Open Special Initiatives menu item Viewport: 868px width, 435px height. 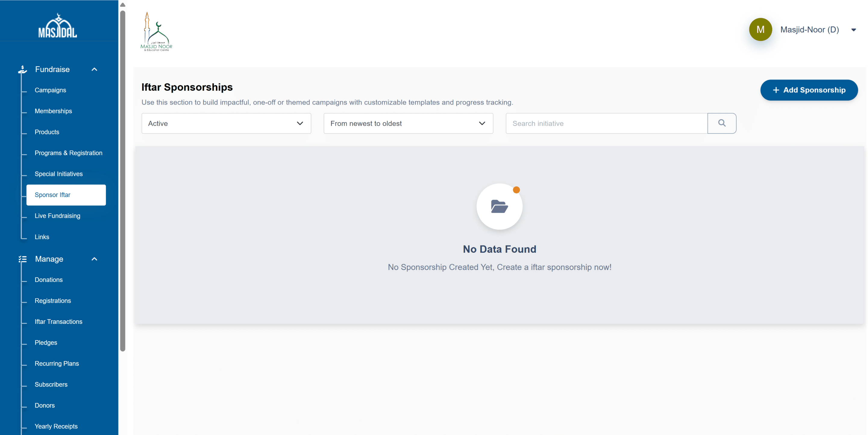coord(59,174)
